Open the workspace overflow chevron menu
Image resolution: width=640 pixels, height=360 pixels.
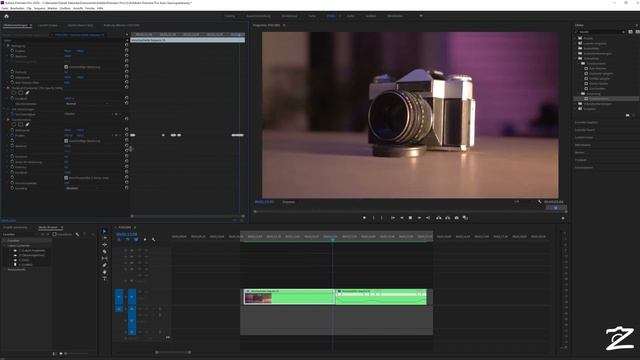[x=421, y=16]
